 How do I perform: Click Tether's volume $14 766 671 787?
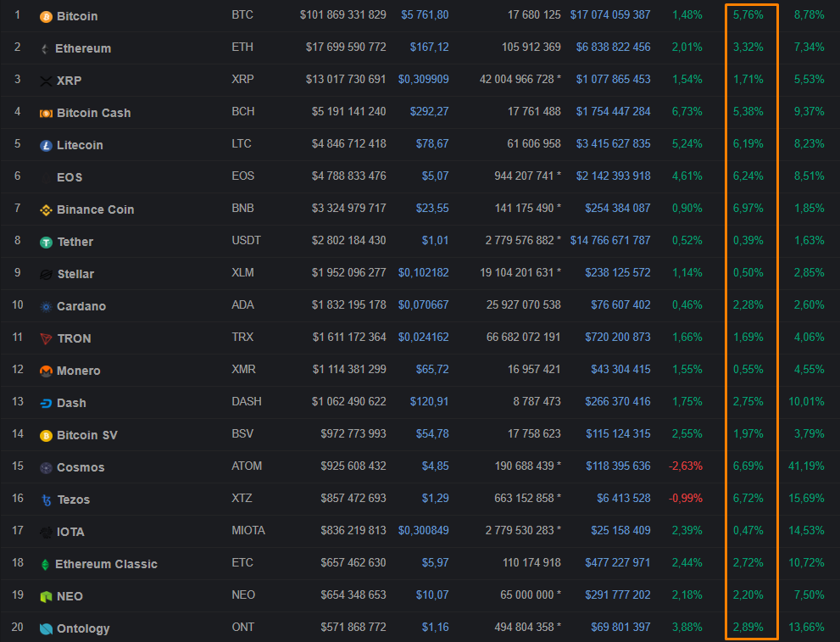pyautogui.click(x=610, y=241)
